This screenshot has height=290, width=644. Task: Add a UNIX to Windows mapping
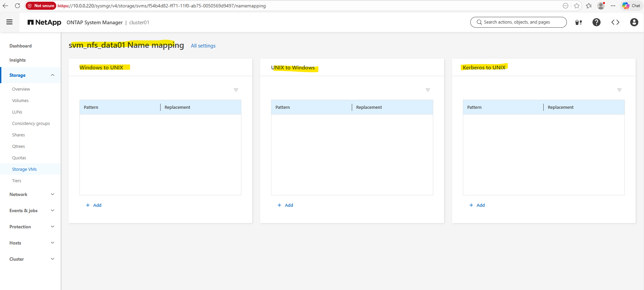point(285,205)
